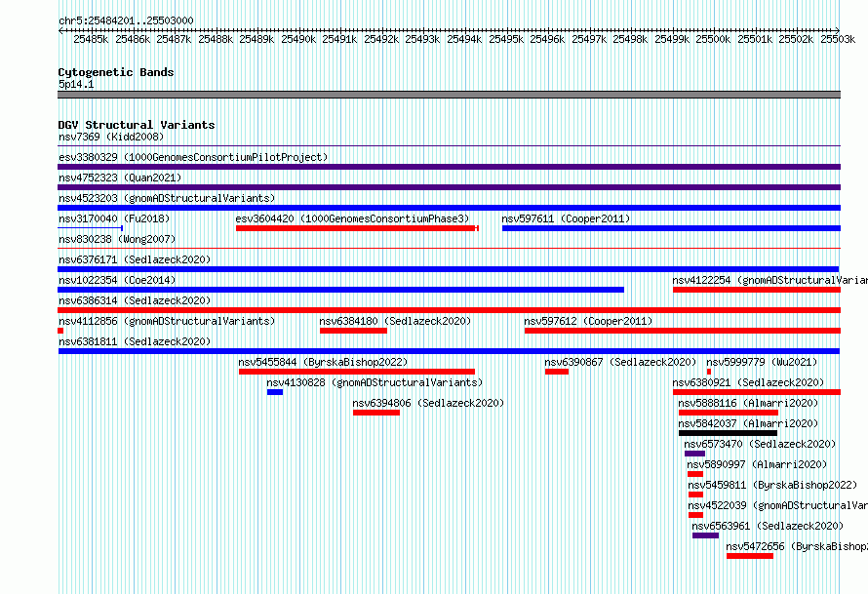Click the small red nsv4112856 variant bar
The image size is (868, 594).
(60, 331)
